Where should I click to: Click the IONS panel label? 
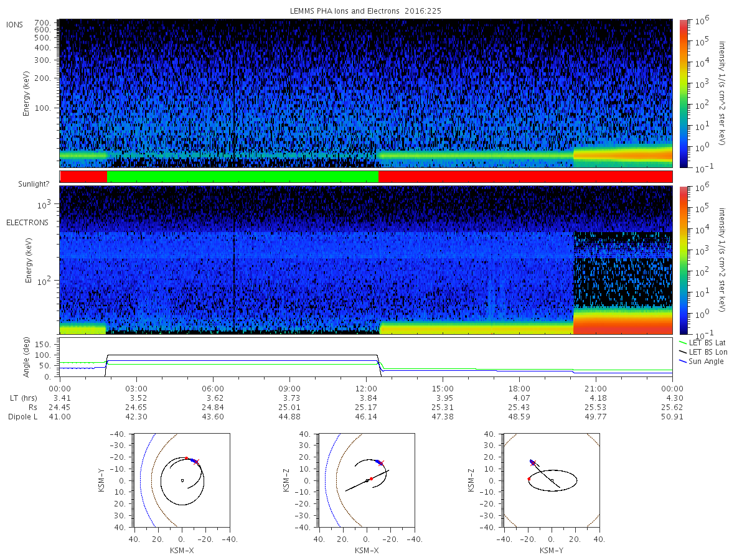16,24
